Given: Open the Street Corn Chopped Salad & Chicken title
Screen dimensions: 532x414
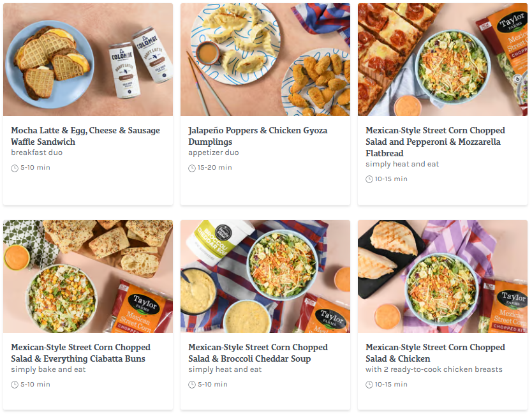Looking at the screenshot, I should pyautogui.click(x=435, y=353).
